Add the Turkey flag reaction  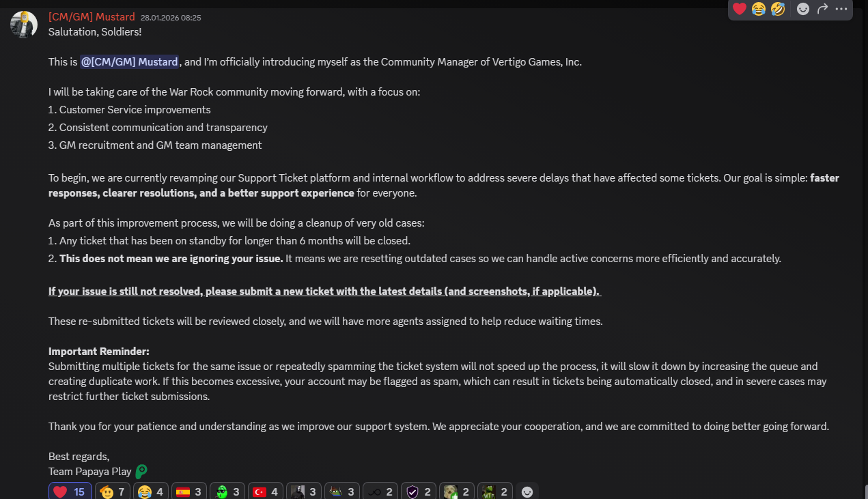(x=266, y=491)
